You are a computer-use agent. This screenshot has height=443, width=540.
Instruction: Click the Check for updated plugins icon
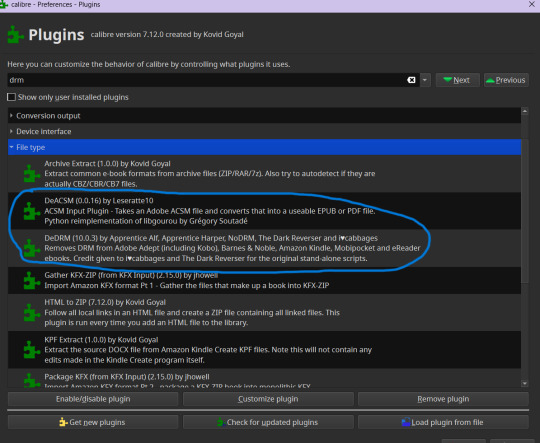(x=221, y=422)
